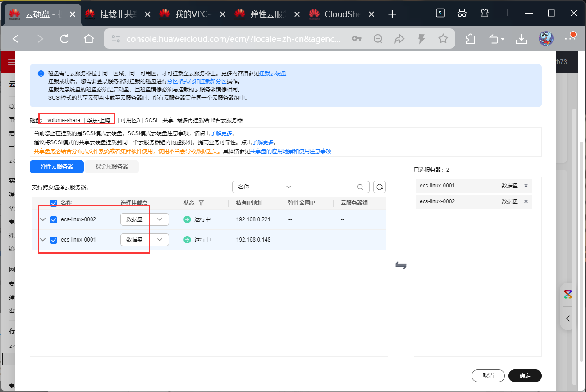
Task: Click the shirt skin icon
Action: (485, 13)
